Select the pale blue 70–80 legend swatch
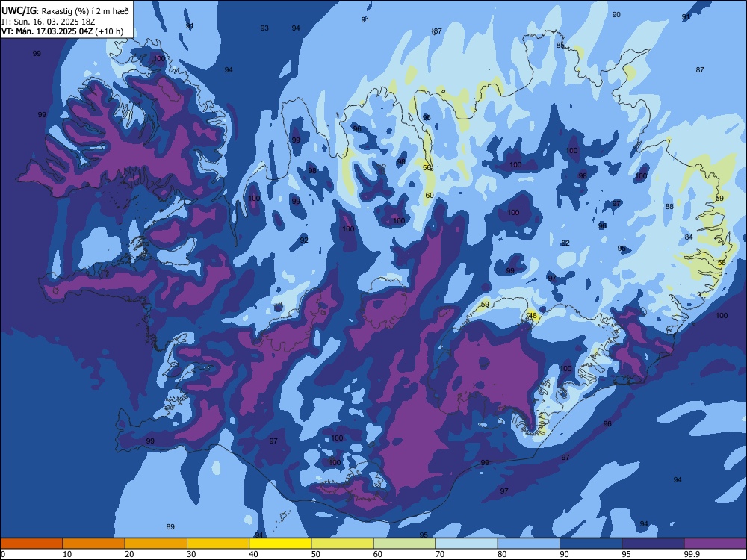This screenshot has height=560, width=747. click(x=466, y=544)
